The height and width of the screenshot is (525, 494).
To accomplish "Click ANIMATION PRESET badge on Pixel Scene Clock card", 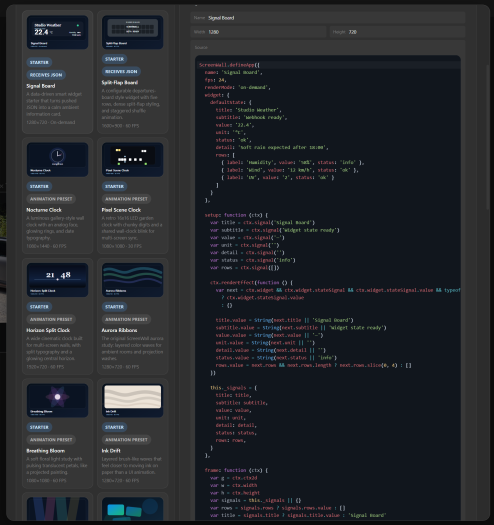I will [126, 199].
